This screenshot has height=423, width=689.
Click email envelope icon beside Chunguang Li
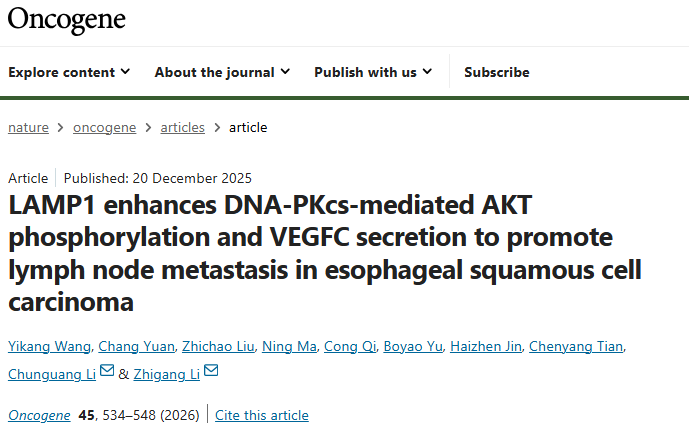pyautogui.click(x=107, y=373)
